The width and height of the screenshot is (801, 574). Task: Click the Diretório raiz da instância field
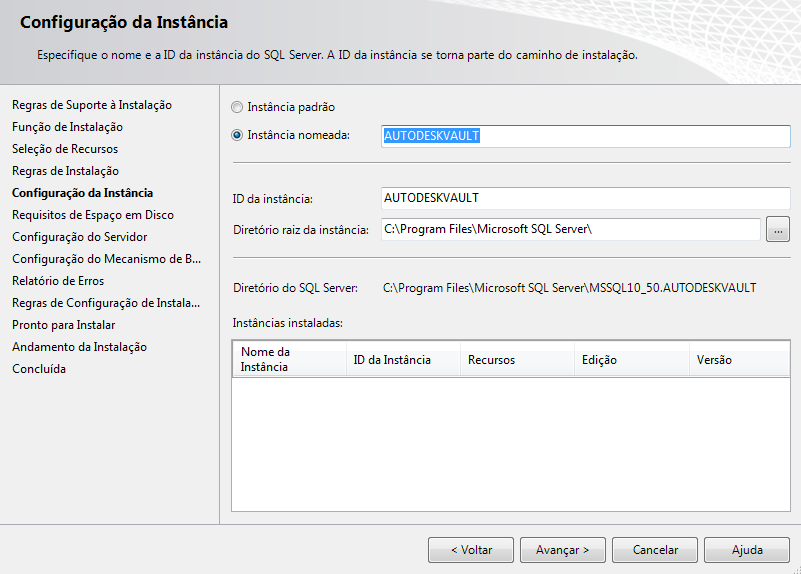pos(571,229)
